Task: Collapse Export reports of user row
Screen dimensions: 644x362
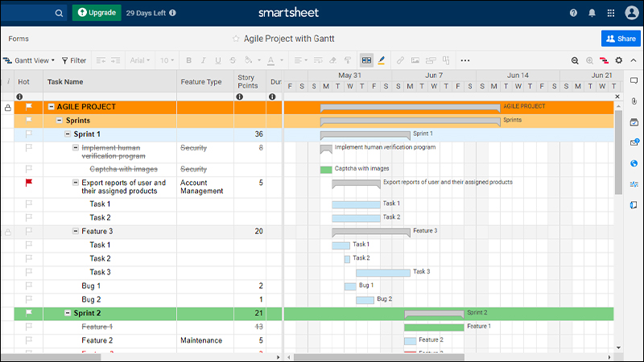Action: point(76,183)
